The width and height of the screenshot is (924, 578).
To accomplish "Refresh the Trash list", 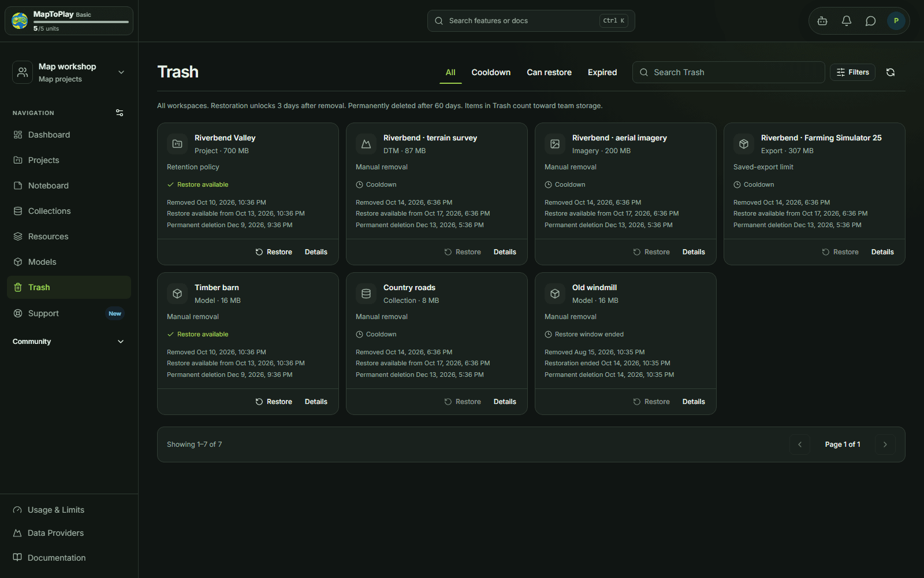I will pos(891,72).
